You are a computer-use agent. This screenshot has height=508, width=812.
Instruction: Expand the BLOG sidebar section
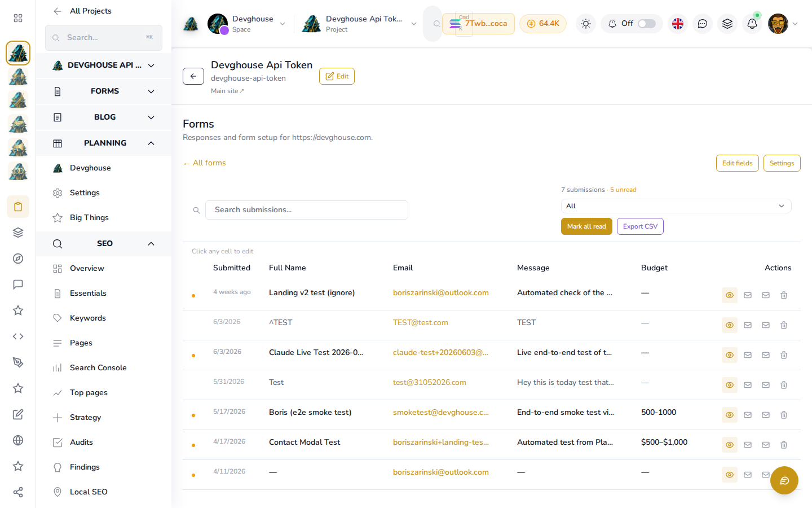[x=104, y=117]
